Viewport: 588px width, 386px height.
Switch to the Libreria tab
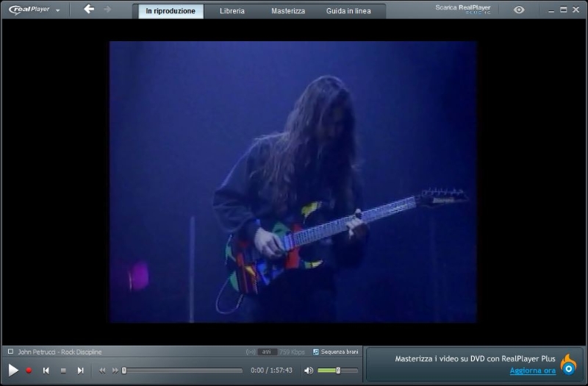(x=232, y=11)
